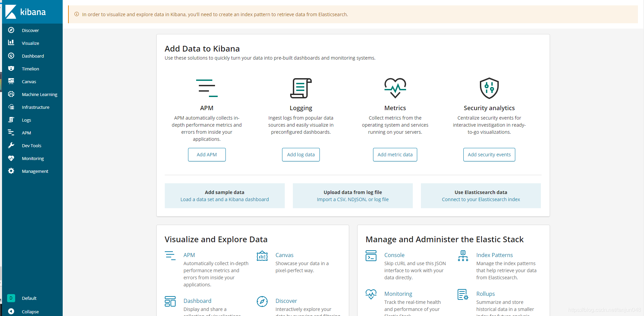The width and height of the screenshot is (644, 316).
Task: Open the Console link
Action: [x=394, y=255]
